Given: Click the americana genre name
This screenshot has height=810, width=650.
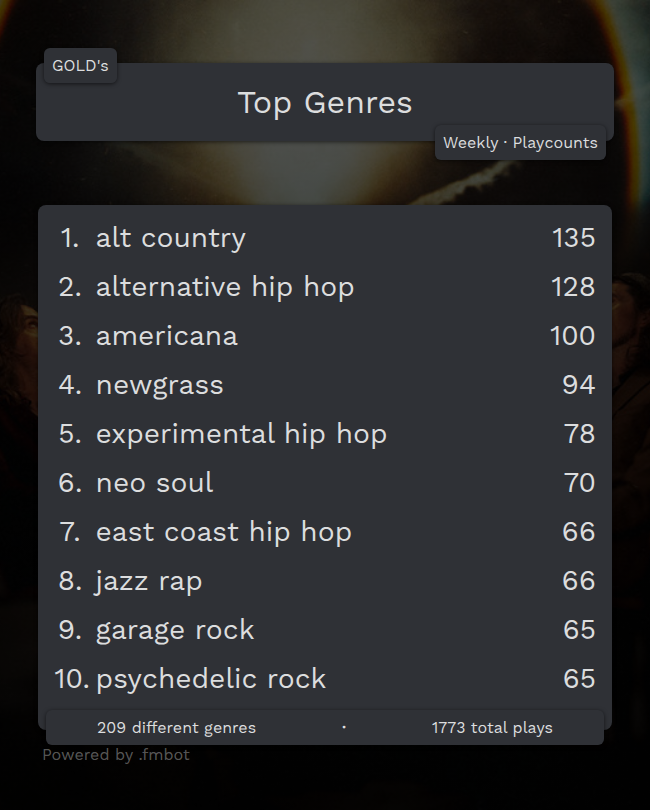Looking at the screenshot, I should (167, 336).
